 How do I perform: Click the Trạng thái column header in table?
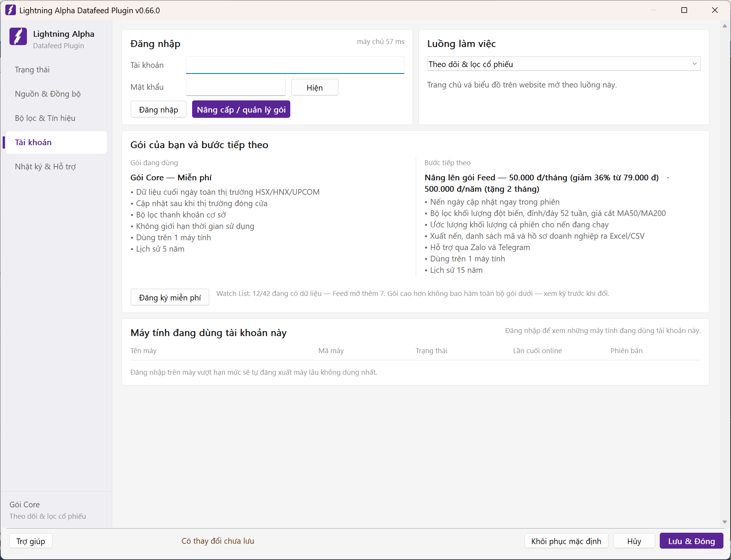(431, 350)
